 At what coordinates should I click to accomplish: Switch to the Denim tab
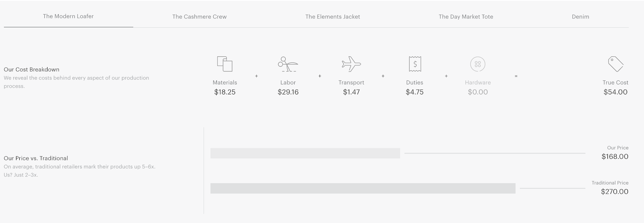(x=580, y=16)
